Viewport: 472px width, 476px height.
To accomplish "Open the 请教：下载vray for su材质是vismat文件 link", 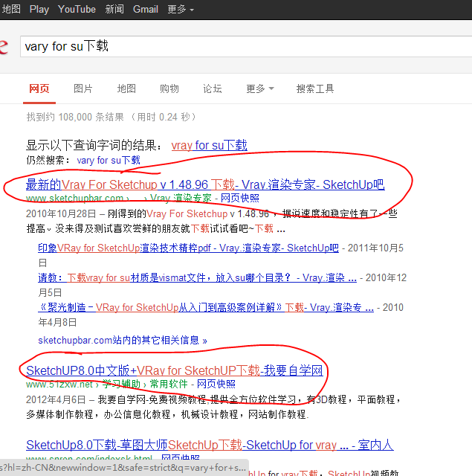I will click(x=197, y=277).
